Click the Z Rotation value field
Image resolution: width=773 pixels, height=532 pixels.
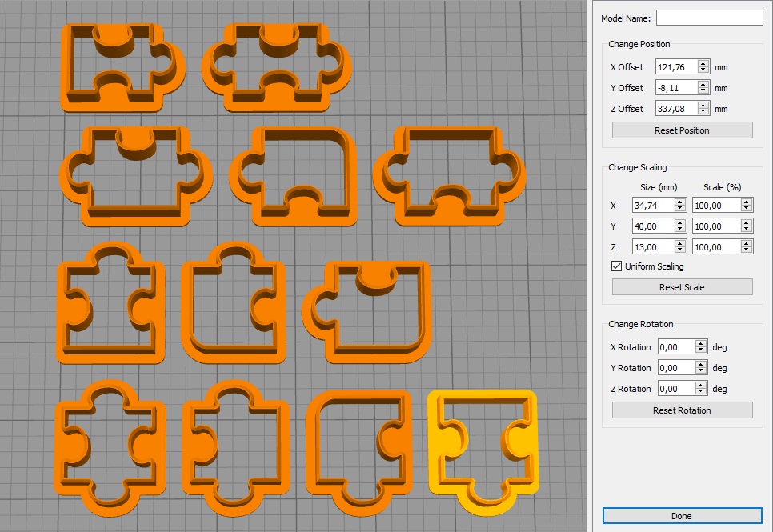coord(676,389)
